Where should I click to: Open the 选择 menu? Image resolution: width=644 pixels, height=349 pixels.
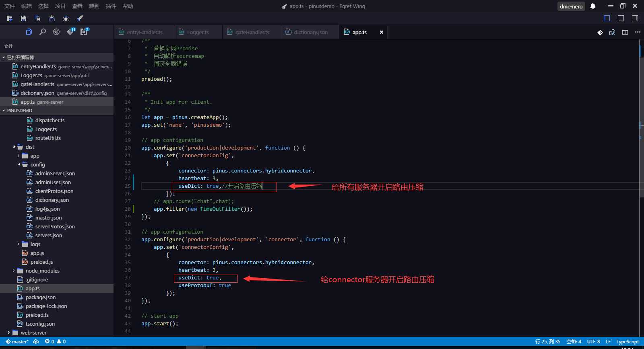point(43,6)
